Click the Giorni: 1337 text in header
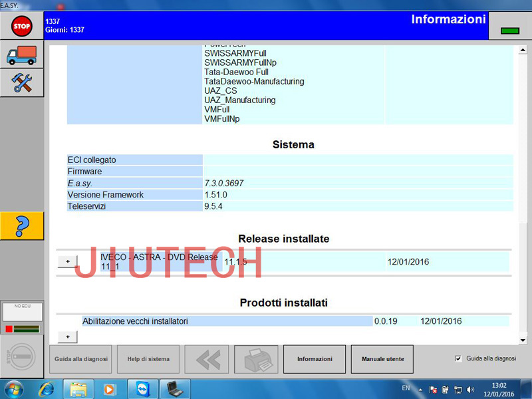 coord(65,30)
